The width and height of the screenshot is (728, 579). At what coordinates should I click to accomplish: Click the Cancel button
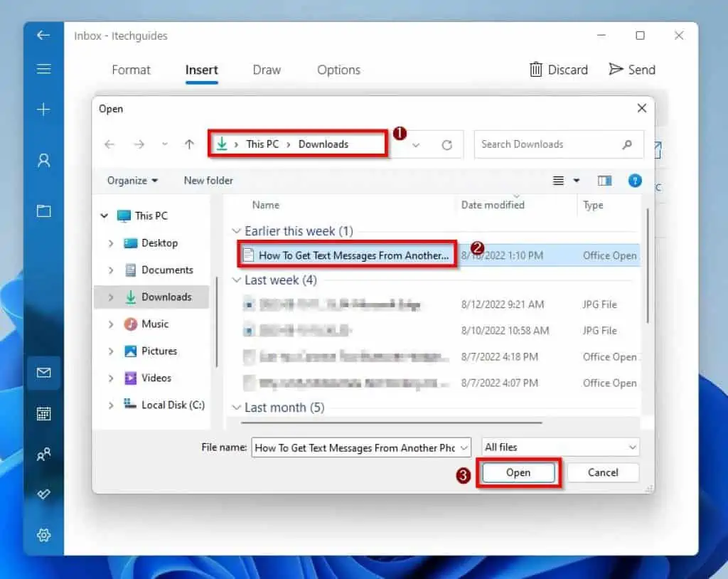click(603, 473)
